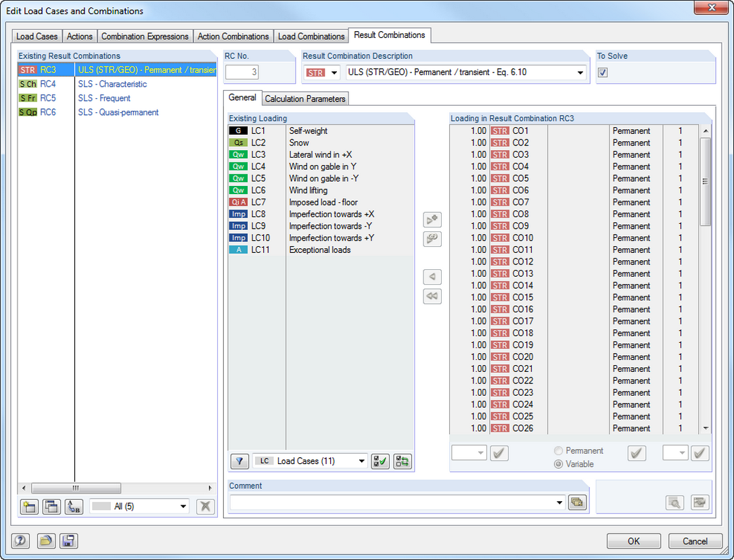Open the Action Combinations tab

click(233, 37)
